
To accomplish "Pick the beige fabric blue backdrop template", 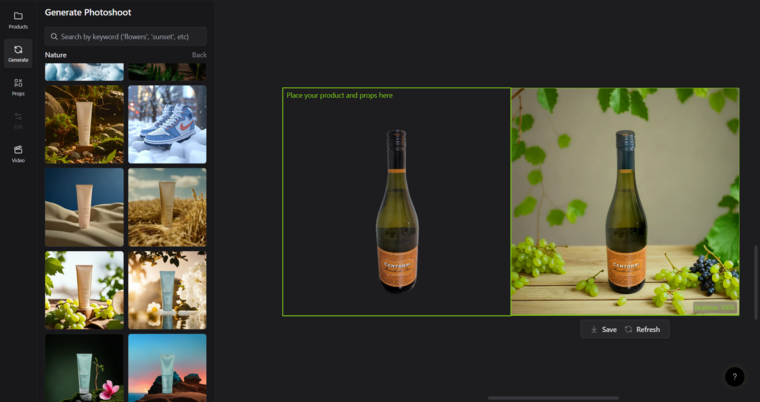I will [84, 207].
